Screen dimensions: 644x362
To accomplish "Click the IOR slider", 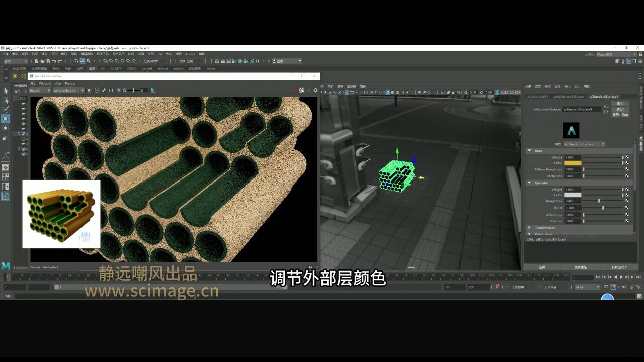I will (602, 207).
